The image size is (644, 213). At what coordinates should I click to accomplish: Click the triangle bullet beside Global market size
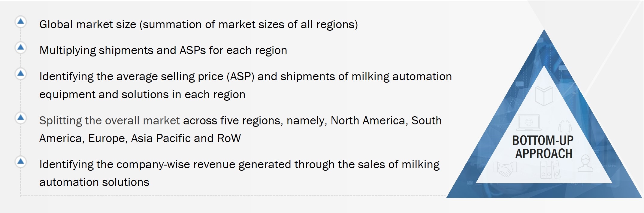coord(20,22)
